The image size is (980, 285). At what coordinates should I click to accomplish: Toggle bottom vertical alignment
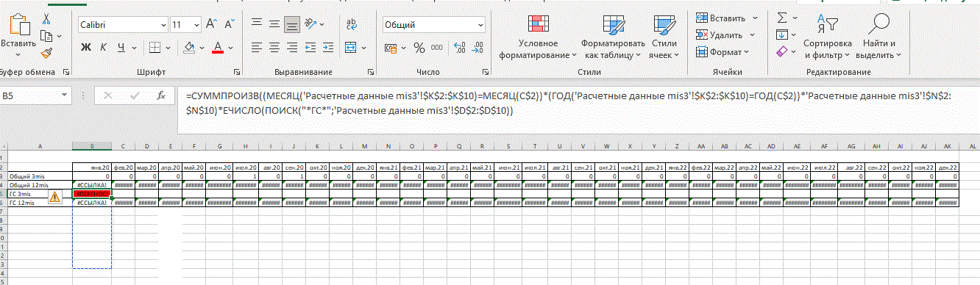click(x=292, y=24)
